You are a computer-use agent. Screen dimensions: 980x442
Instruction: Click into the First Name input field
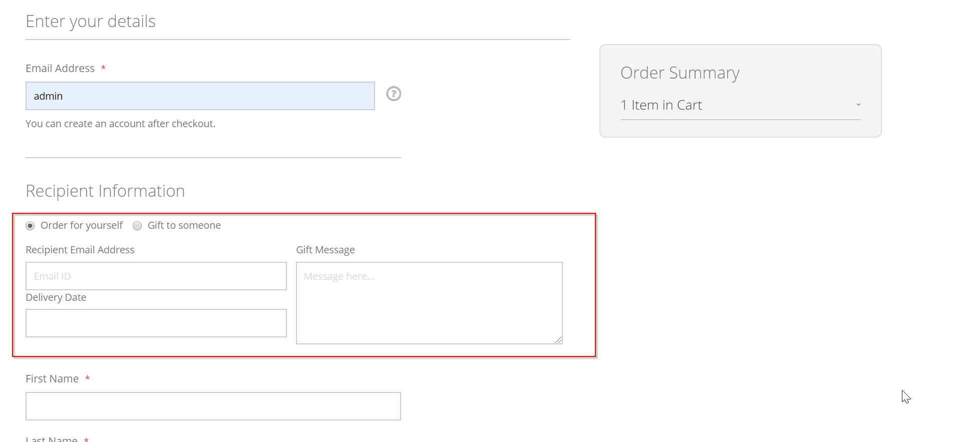point(213,406)
